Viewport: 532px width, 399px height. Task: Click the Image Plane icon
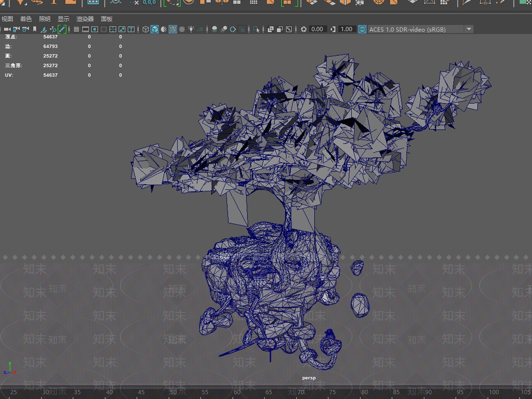44,29
